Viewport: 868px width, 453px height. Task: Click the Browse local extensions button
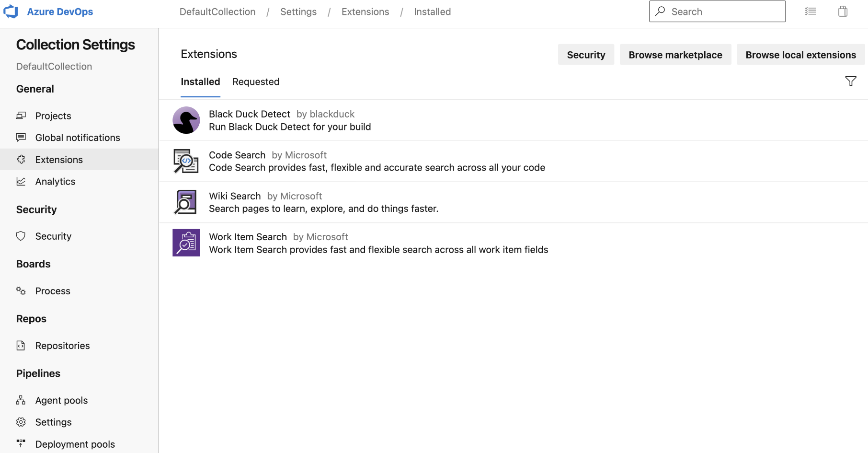tap(800, 55)
